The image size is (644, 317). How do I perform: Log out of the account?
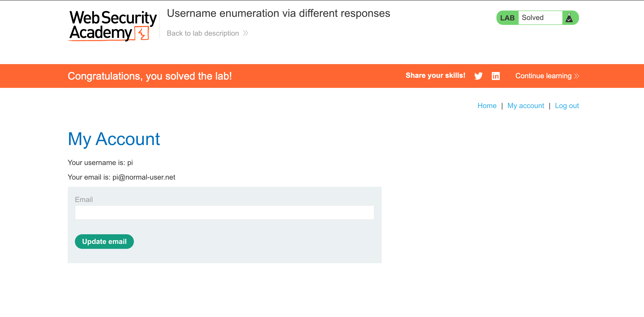(567, 106)
